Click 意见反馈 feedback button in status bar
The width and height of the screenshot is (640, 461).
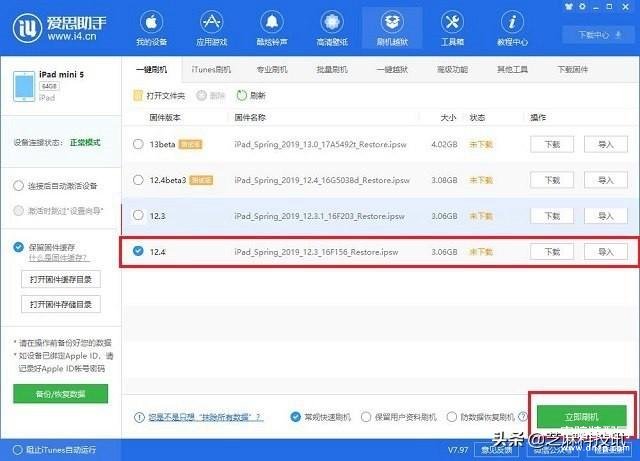[x=496, y=450]
